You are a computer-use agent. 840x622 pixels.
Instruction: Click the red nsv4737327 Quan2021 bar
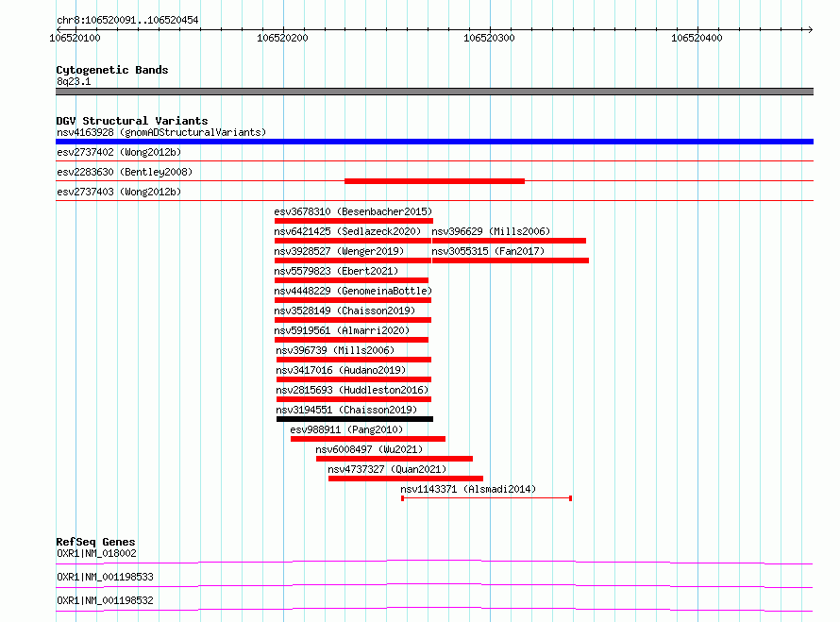click(x=406, y=479)
